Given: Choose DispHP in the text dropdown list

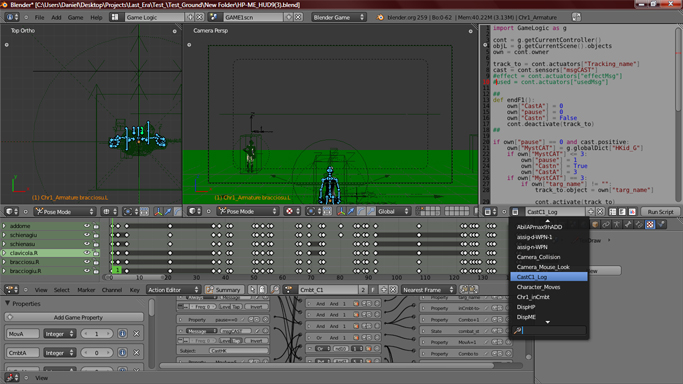Looking at the screenshot, I should 548,307.
